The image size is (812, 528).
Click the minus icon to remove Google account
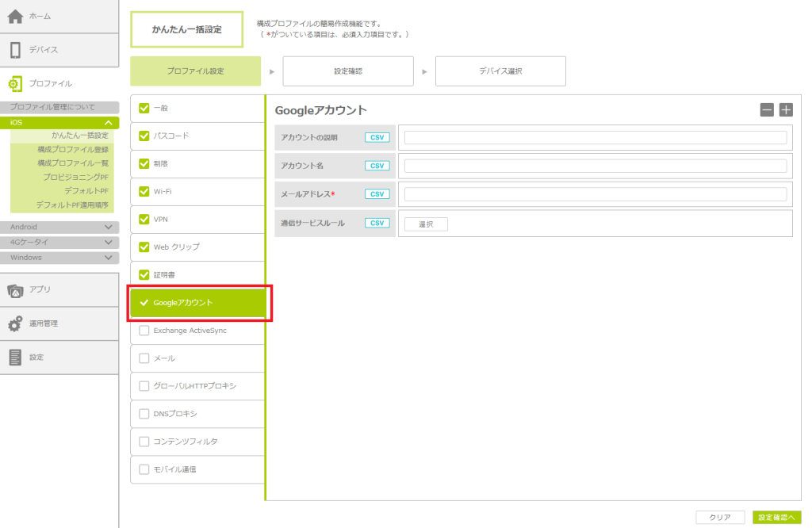[x=767, y=110]
